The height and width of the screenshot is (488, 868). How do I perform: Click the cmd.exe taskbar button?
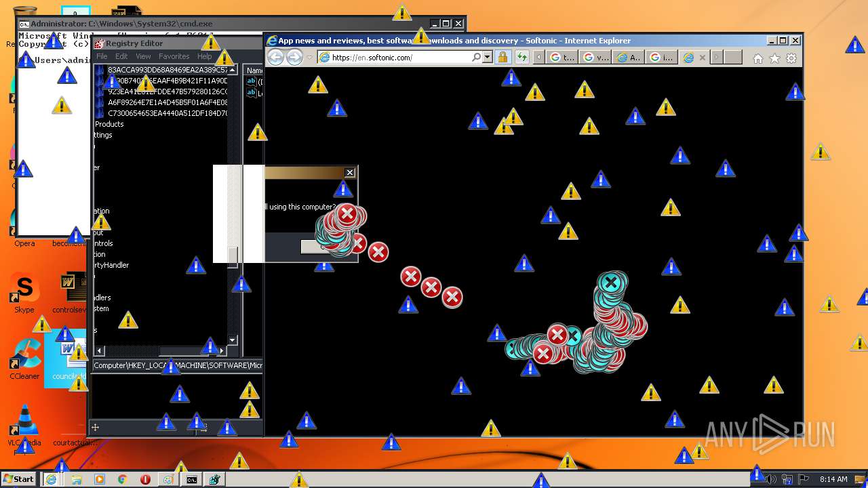pos(192,479)
